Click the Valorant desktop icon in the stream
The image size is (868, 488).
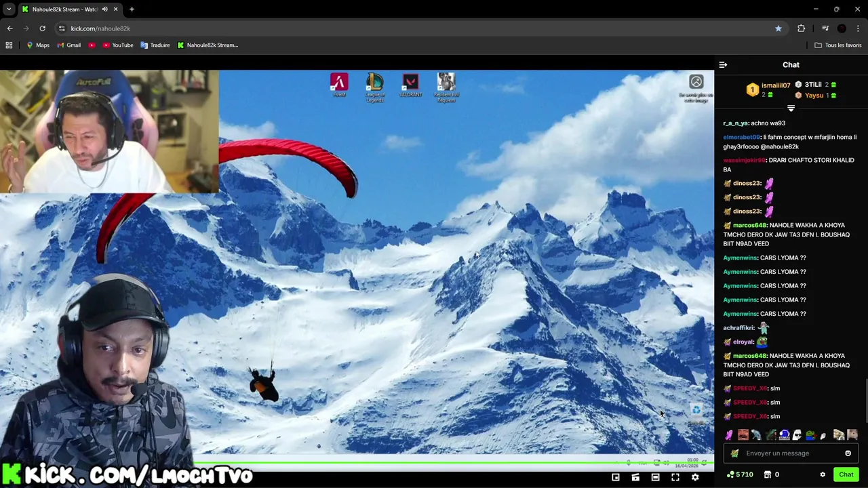coord(410,85)
